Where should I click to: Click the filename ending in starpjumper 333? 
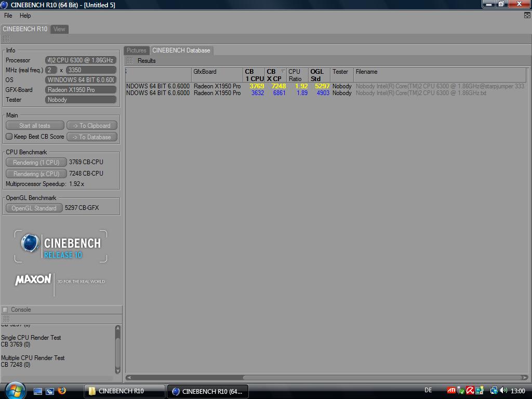[x=440, y=86]
